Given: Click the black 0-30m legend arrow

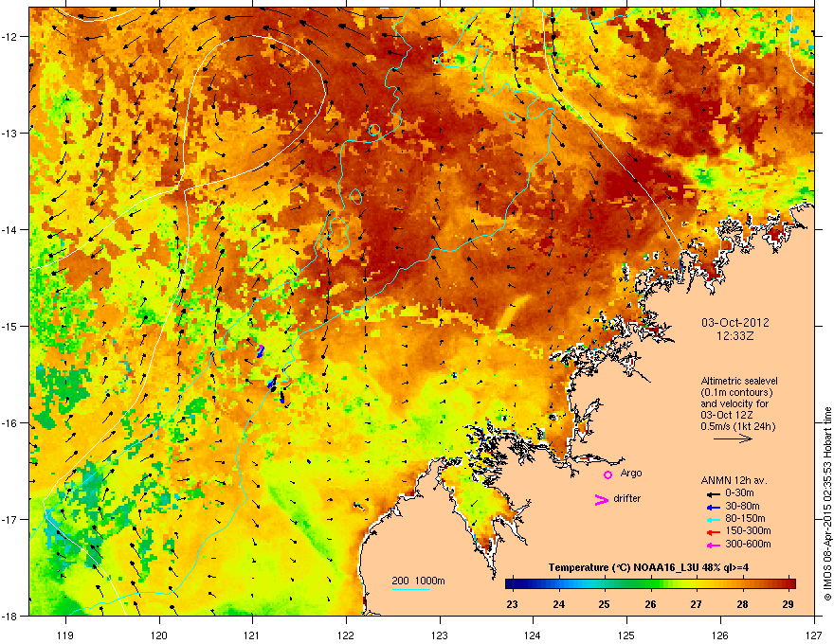Looking at the screenshot, I should (713, 494).
